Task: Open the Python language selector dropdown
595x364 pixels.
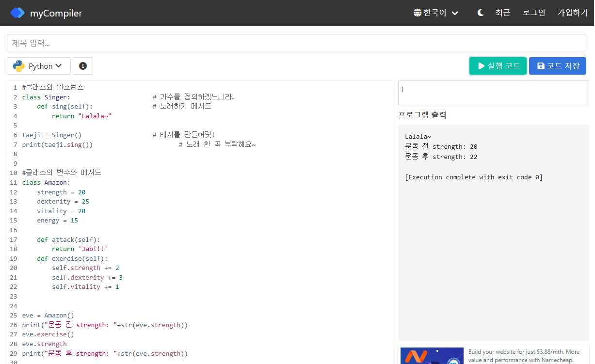Action: point(39,66)
